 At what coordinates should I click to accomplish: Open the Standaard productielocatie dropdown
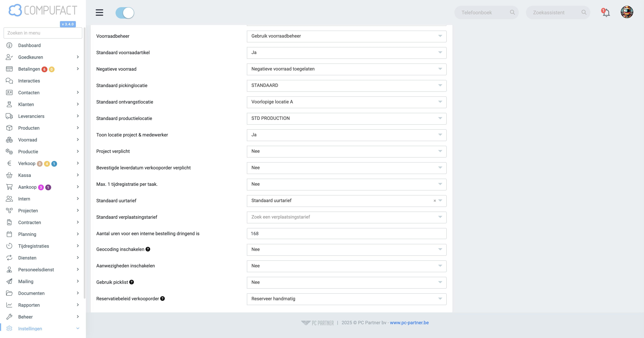(x=347, y=119)
